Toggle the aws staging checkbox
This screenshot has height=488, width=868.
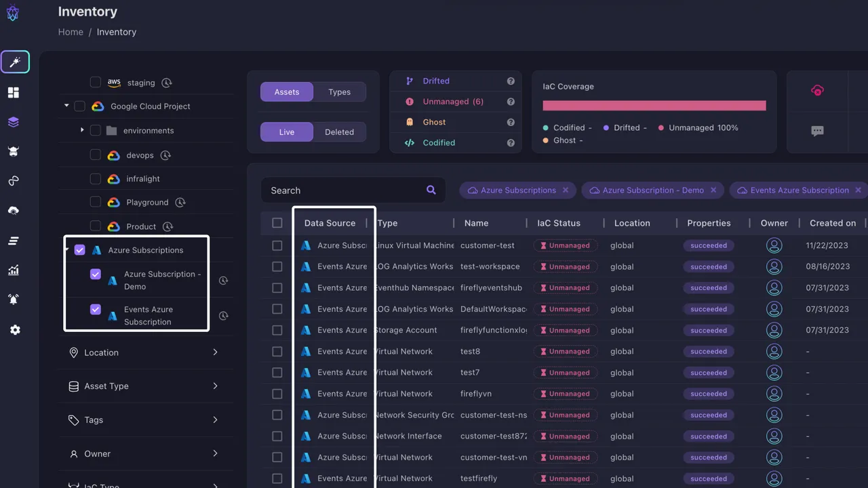tap(96, 82)
